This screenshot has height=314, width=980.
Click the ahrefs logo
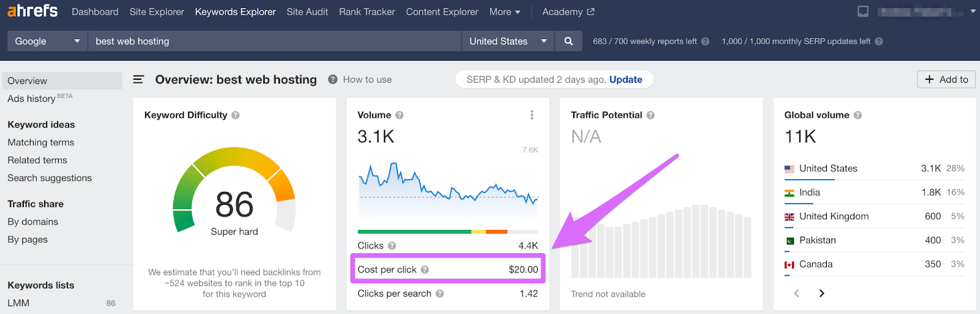click(32, 11)
